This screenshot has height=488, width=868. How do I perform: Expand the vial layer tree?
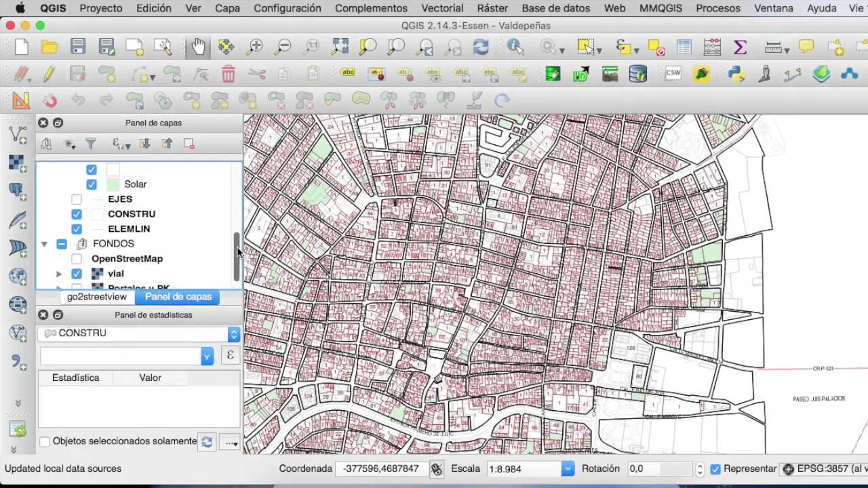click(x=59, y=274)
